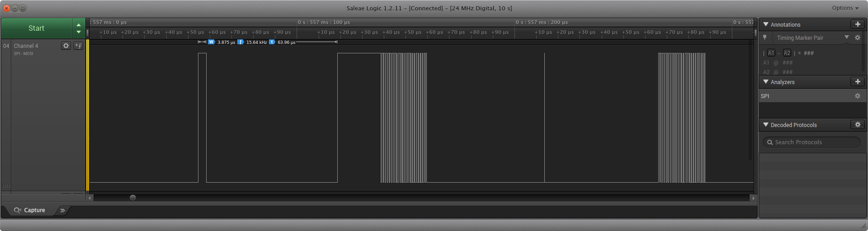Open Decoded Protocols gear settings
The height and width of the screenshot is (231, 868).
tap(858, 125)
